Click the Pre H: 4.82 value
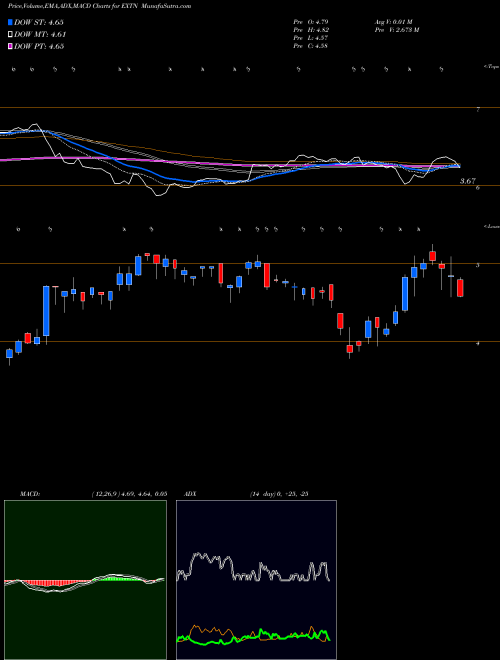Screen dimensions: 500x660 click(311, 30)
